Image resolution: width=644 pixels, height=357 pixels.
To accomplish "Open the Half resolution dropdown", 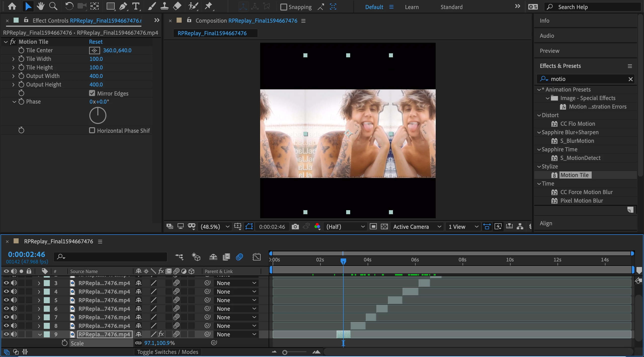I will tap(345, 227).
